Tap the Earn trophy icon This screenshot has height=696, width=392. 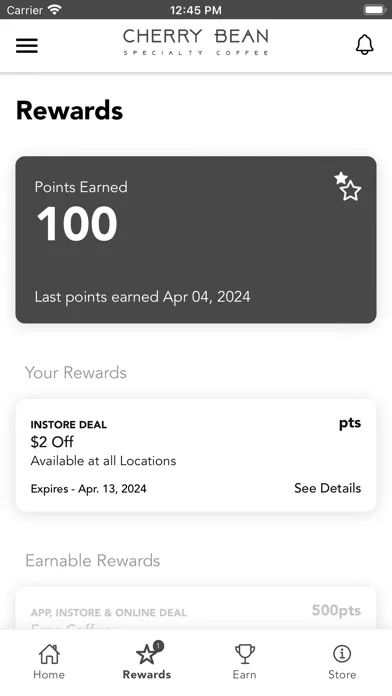(x=245, y=654)
